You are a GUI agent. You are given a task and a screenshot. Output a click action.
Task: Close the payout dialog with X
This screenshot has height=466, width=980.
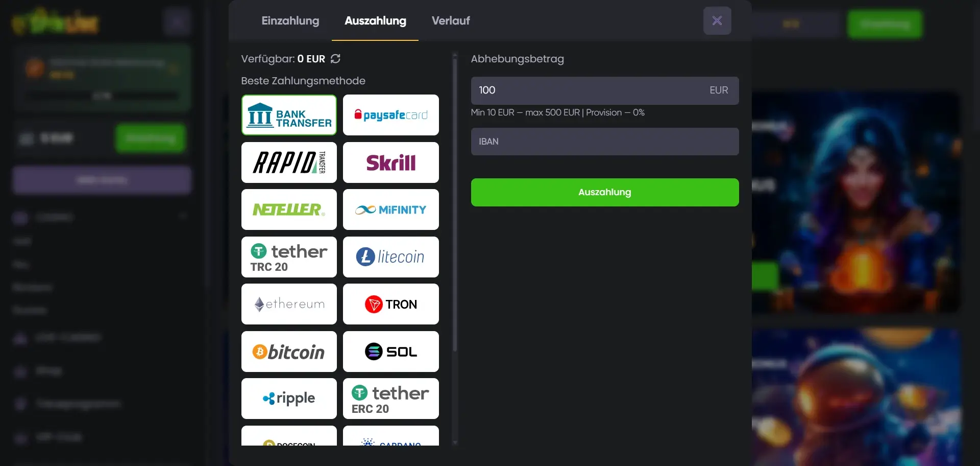[717, 21]
